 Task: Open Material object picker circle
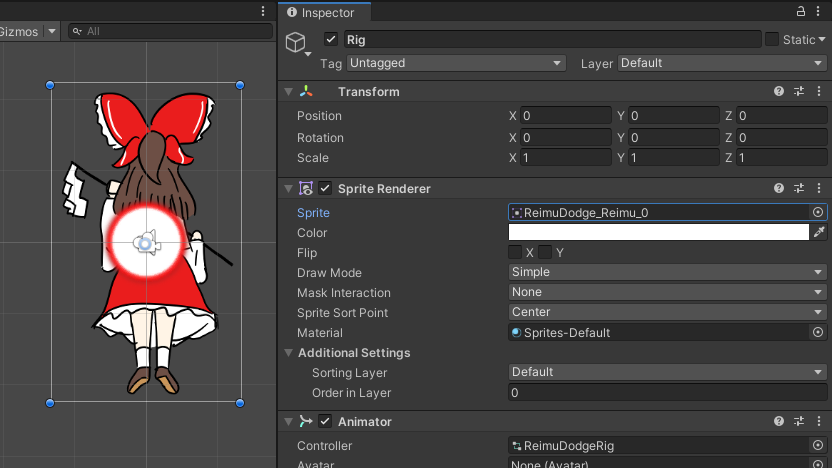point(818,333)
